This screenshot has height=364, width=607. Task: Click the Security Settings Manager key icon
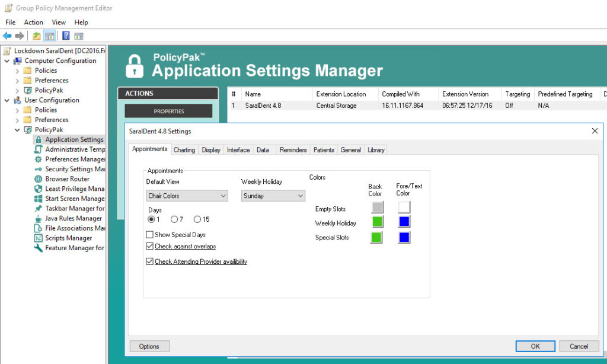point(39,169)
